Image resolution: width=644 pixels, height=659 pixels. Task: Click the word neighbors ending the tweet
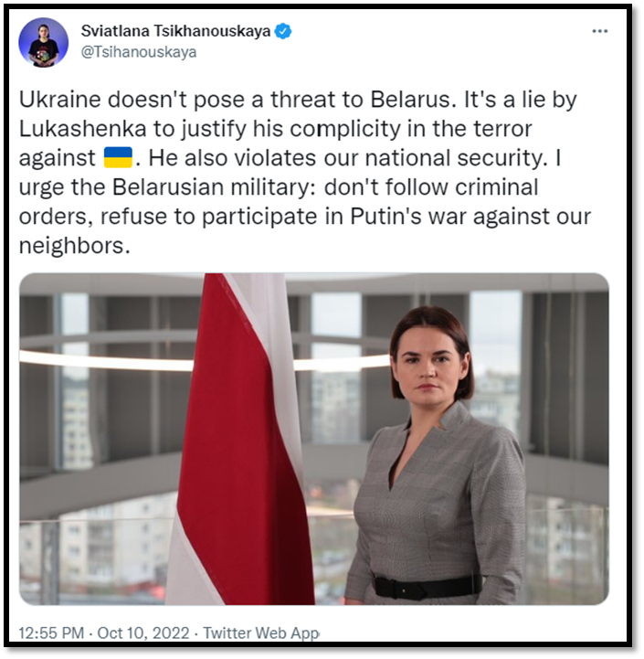pos(74,246)
